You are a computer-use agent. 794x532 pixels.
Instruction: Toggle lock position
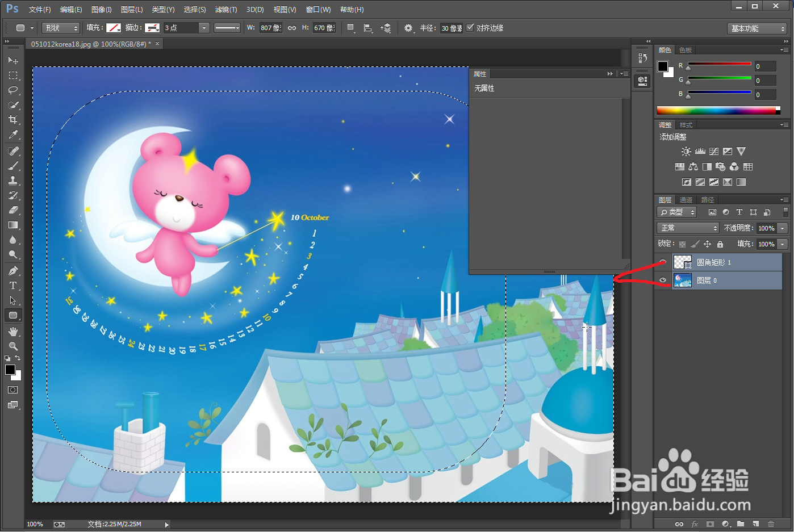coord(707,244)
